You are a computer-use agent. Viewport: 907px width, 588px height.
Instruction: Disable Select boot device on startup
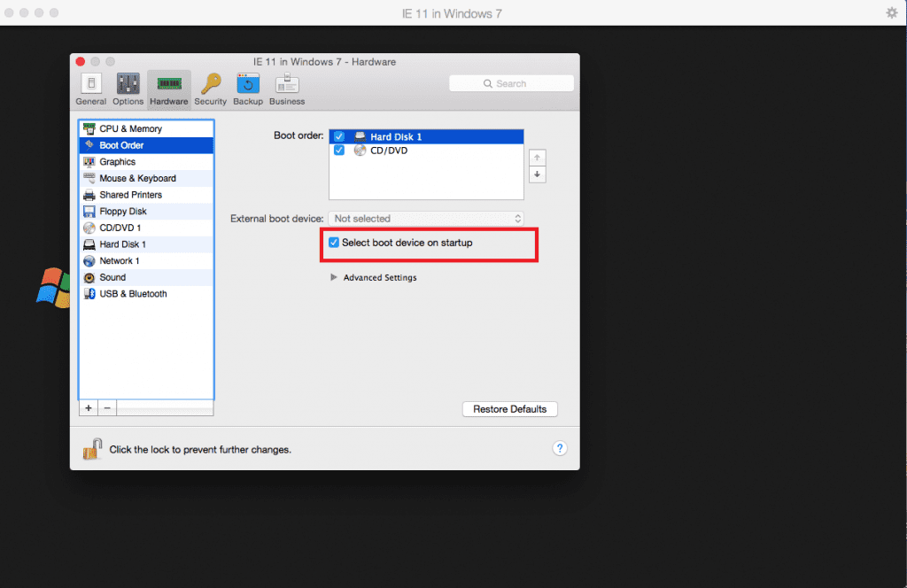click(x=334, y=242)
